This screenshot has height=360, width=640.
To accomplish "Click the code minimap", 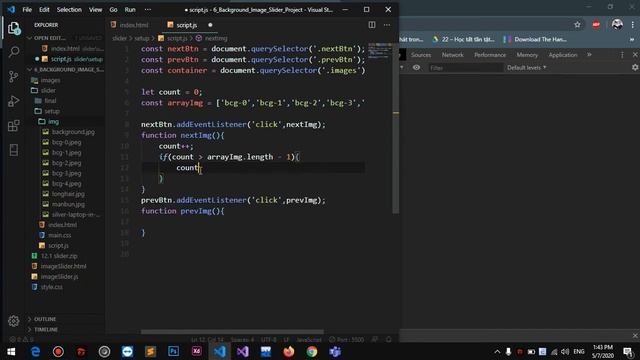I will tap(380, 50).
